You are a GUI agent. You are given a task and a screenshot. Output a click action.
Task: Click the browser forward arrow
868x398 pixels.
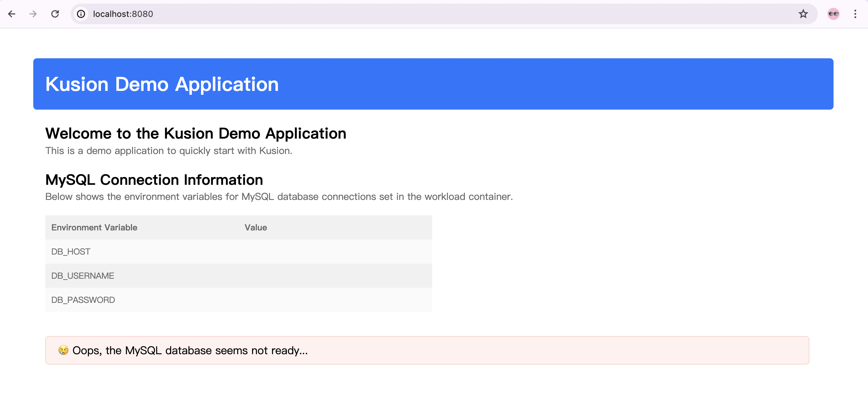click(33, 14)
